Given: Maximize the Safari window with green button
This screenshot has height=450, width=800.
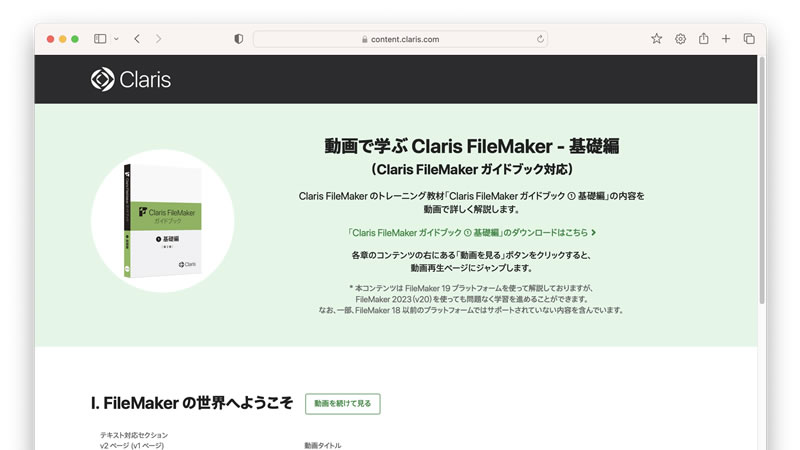Looking at the screenshot, I should click(75, 39).
